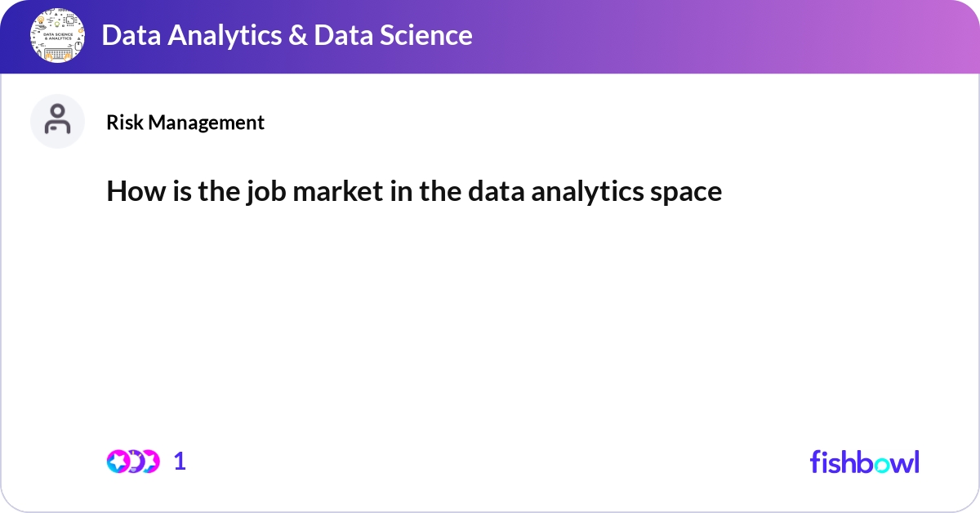Open the post titled job market question
Screen dimensions: 980x513
click(413, 191)
